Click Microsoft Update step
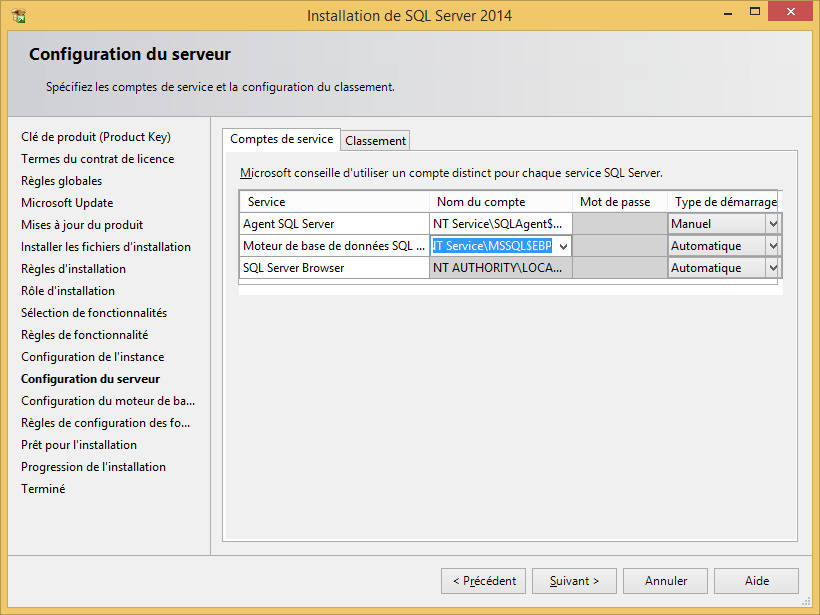This screenshot has width=820, height=615. pos(67,203)
